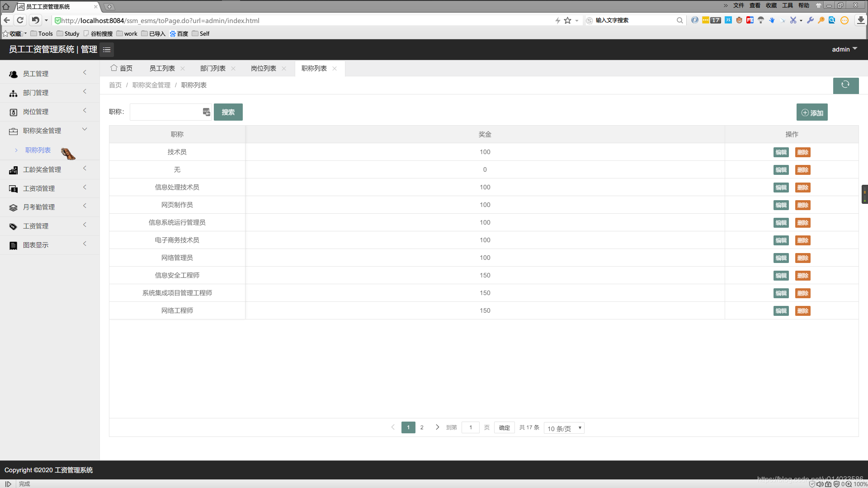This screenshot has height=488, width=868.
Task: Close the 员工列表 tab
Action: (183, 69)
